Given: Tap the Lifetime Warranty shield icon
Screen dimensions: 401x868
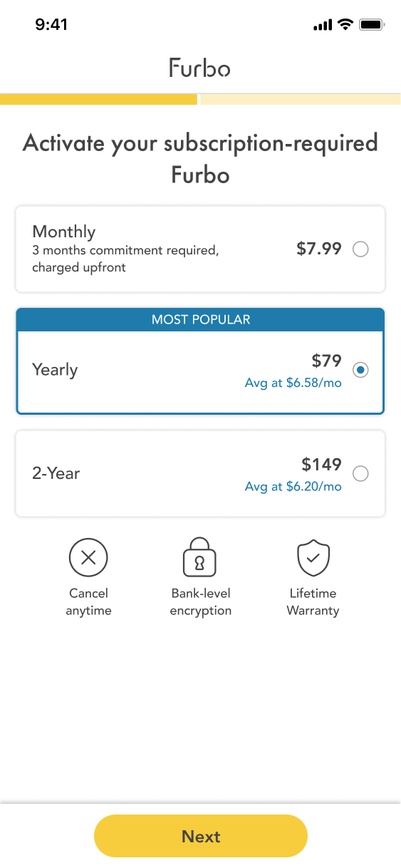Looking at the screenshot, I should pos(313,557).
